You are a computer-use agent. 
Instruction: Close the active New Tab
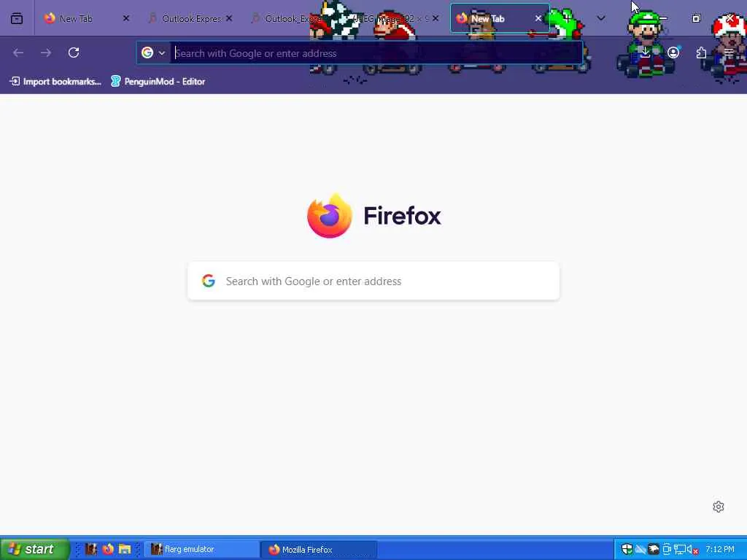(538, 18)
